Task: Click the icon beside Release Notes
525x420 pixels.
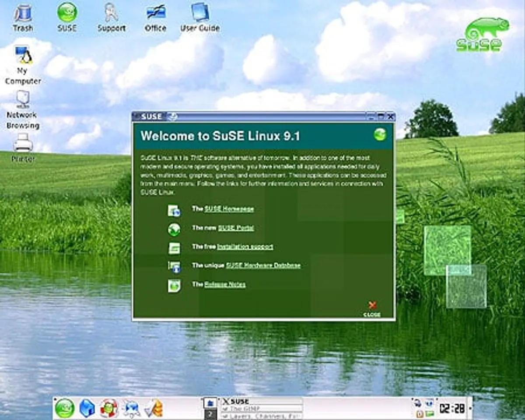Action: click(174, 286)
